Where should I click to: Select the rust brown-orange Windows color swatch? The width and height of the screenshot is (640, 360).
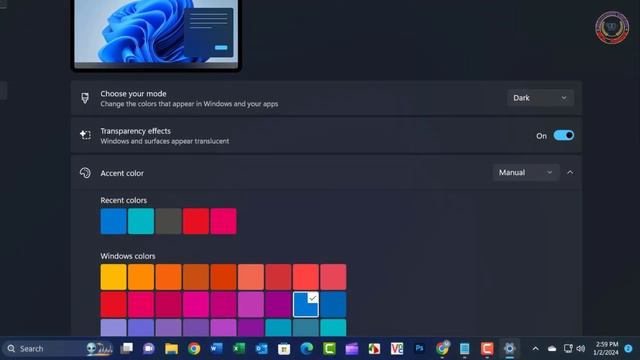[x=196, y=277]
